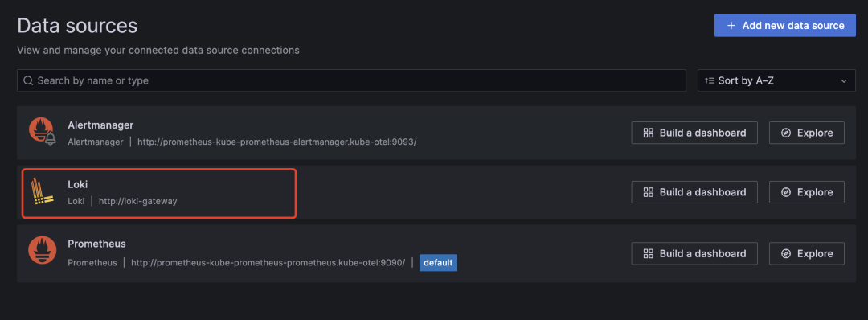This screenshot has height=320, width=868.
Task: Click the Alertmanager flame logo icon
Action: (x=42, y=133)
